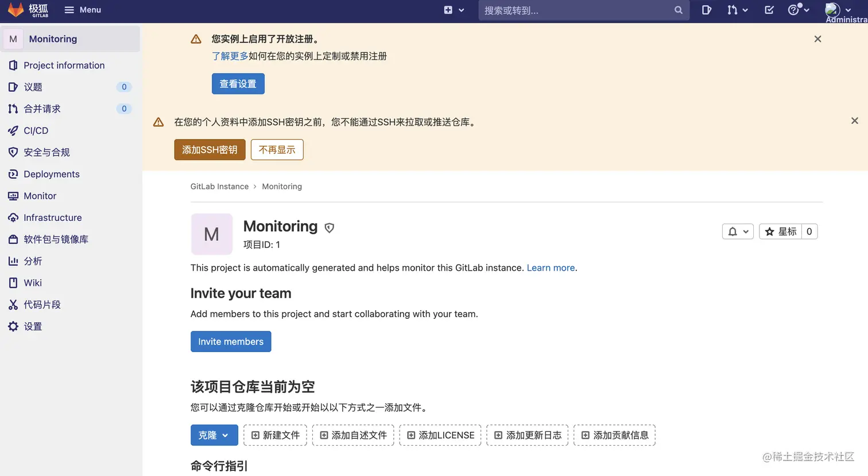Open the Administrator avatar user menu
Screen dimensions: 868x476
(838, 10)
